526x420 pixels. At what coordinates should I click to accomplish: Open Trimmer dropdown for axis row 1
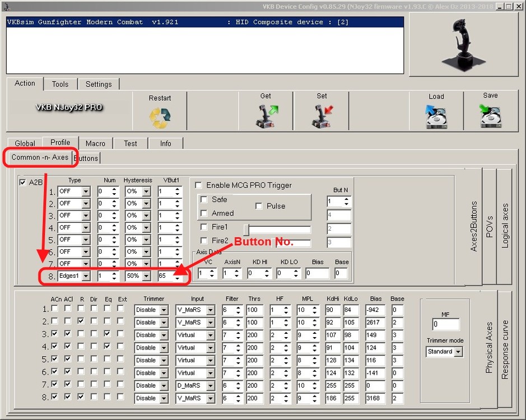click(x=164, y=310)
